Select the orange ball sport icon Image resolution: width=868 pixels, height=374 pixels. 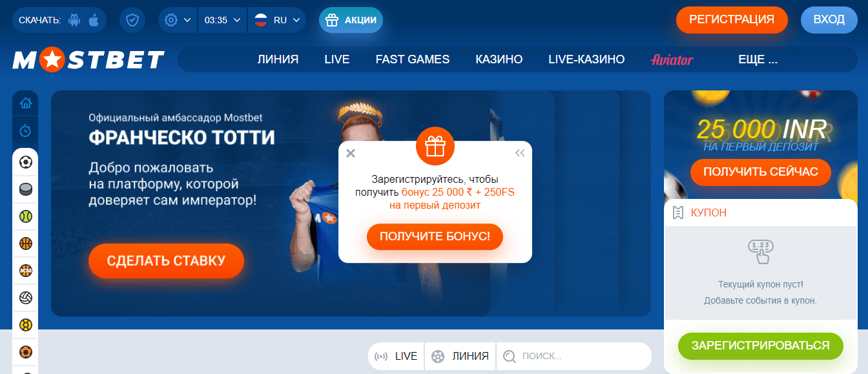(26, 352)
